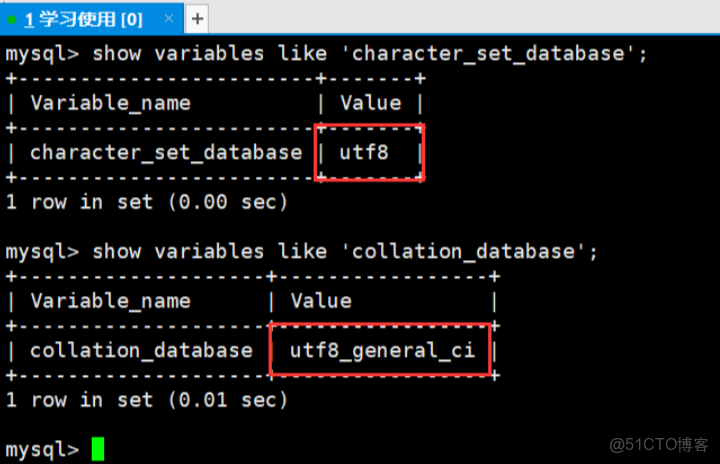This screenshot has width=720, height=464.
Task: Click the first mysql> prompt at the top
Action: click(42, 54)
